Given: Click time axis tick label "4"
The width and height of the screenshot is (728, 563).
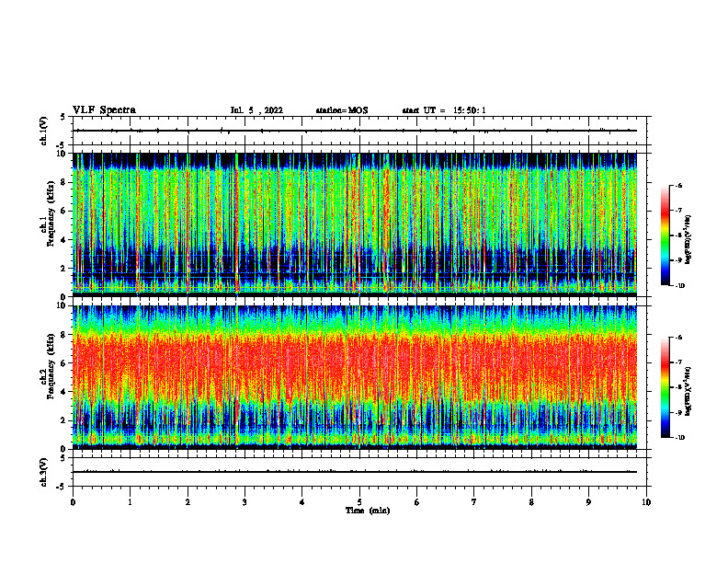Looking at the screenshot, I should 302,502.
